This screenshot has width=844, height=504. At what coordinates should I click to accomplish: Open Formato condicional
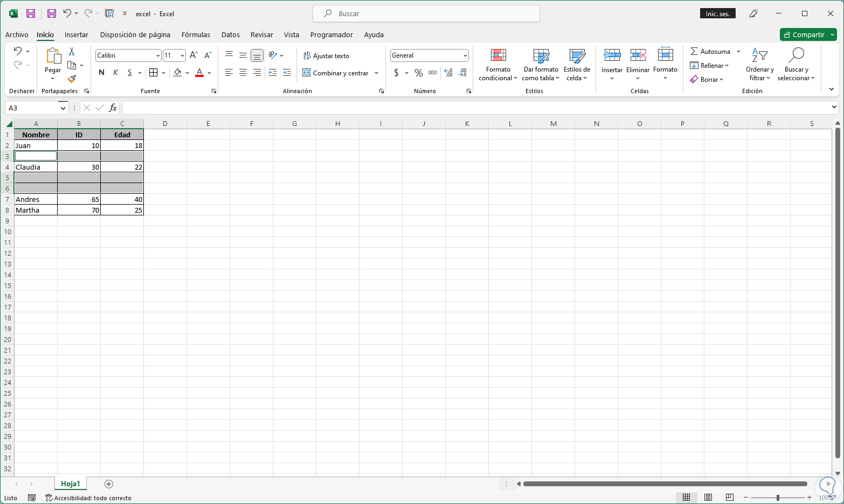(x=498, y=65)
